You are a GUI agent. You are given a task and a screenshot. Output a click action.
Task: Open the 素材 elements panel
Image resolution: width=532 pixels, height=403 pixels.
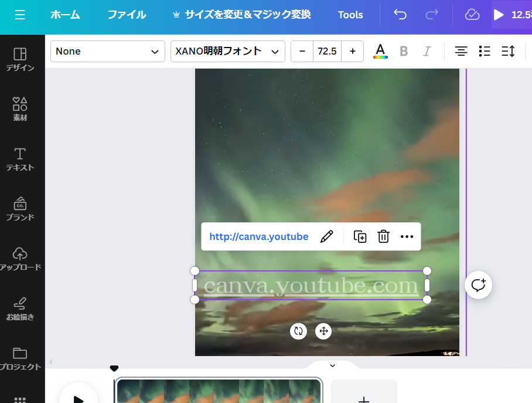click(20, 109)
